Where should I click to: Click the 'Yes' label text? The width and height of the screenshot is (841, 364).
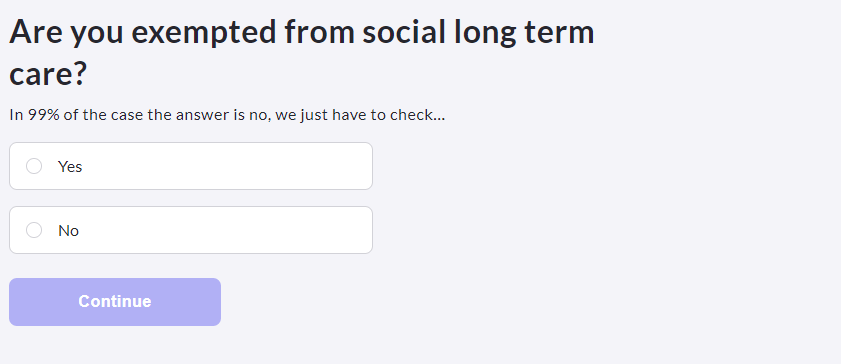click(x=70, y=167)
